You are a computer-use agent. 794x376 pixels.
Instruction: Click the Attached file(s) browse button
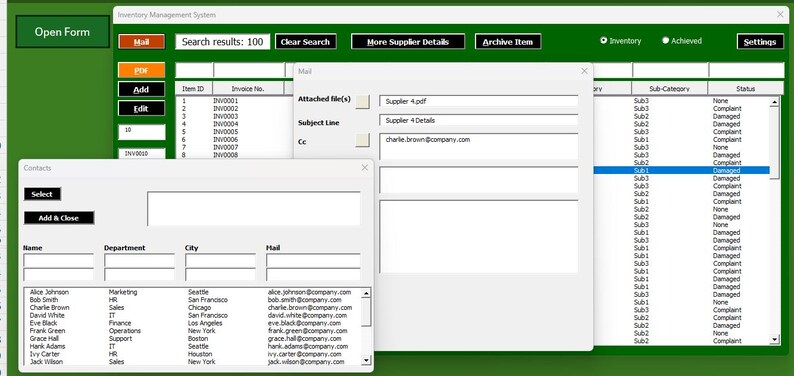point(363,102)
